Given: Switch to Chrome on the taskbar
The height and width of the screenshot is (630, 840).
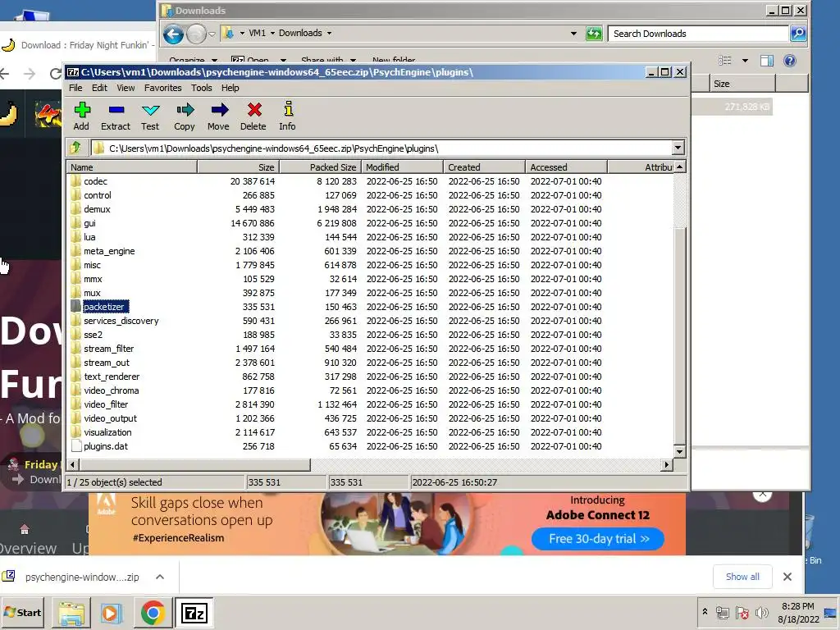Looking at the screenshot, I should pos(153,612).
